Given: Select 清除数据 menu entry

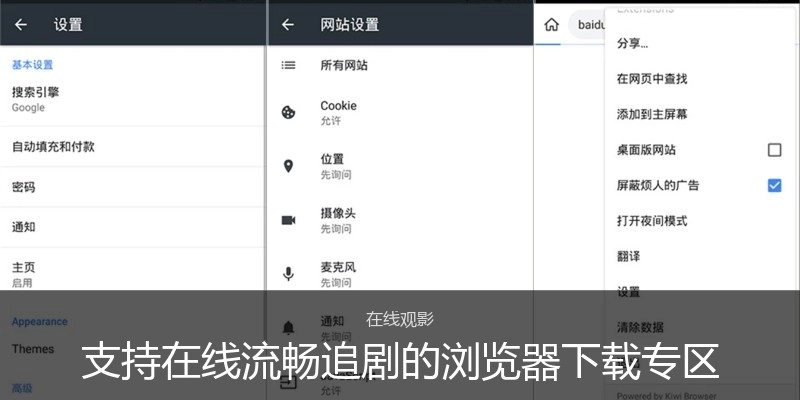Looking at the screenshot, I should click(697, 327).
